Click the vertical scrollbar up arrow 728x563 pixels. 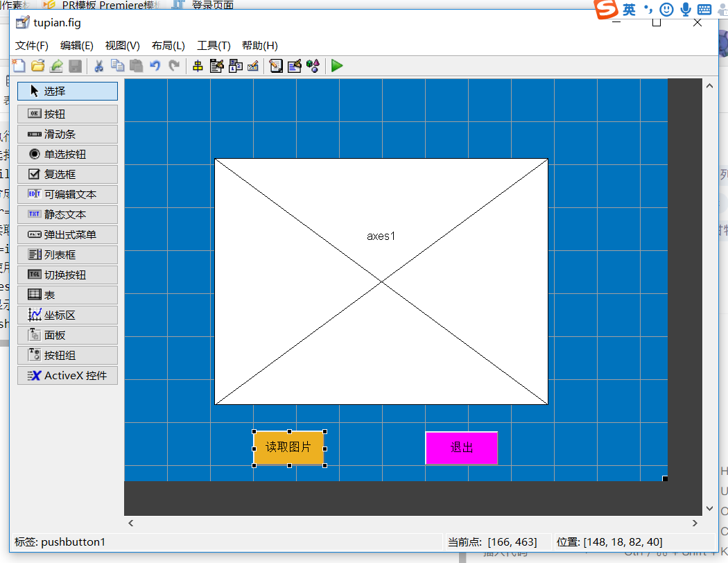[x=709, y=85]
